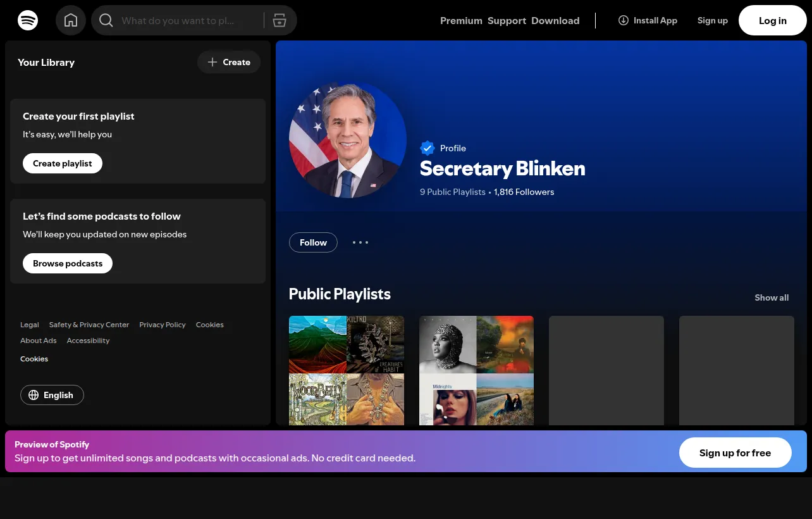Screen dimensions: 812x519
Task: Open the About Ads link
Action: click(39, 341)
